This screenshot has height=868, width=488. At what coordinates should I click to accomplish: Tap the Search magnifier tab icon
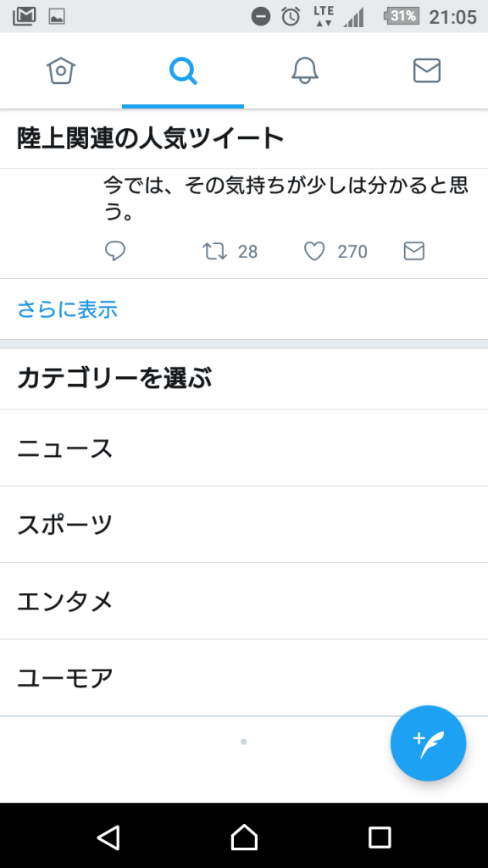click(x=182, y=71)
